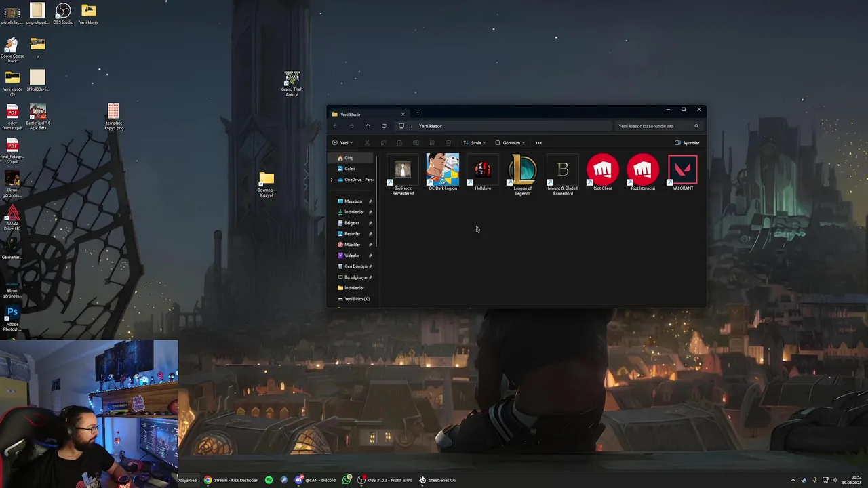Screen dimensions: 868x488
Task: Show hidden system tray icons
Action: point(793,480)
